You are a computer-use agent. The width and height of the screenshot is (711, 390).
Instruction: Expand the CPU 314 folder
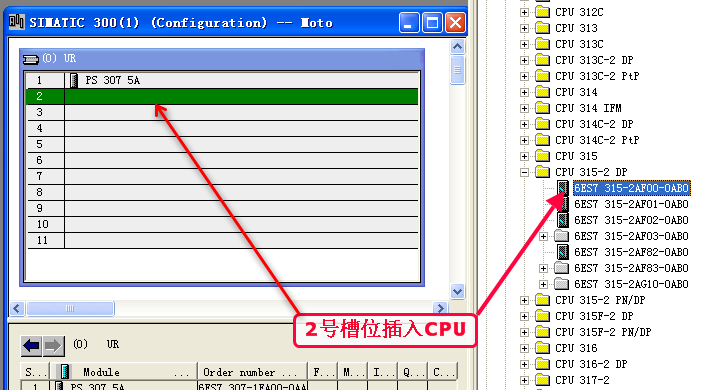524,92
